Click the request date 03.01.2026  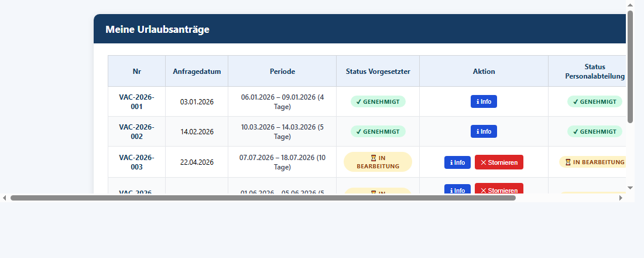click(197, 102)
